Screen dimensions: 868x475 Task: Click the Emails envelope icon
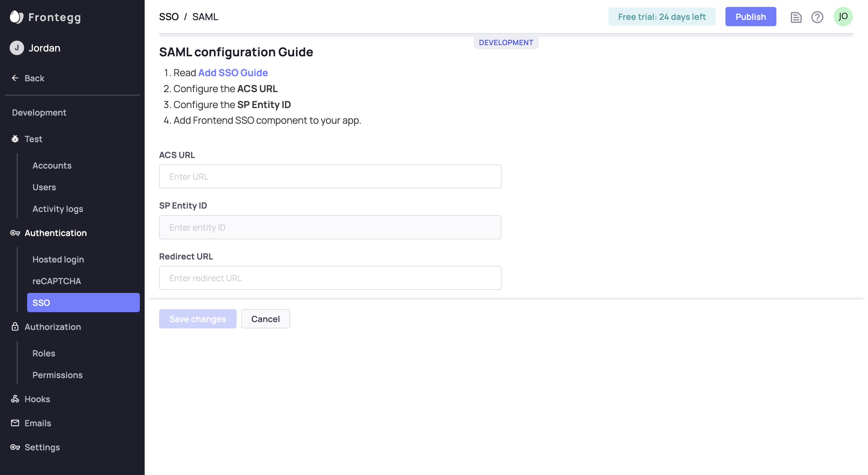pyautogui.click(x=15, y=423)
